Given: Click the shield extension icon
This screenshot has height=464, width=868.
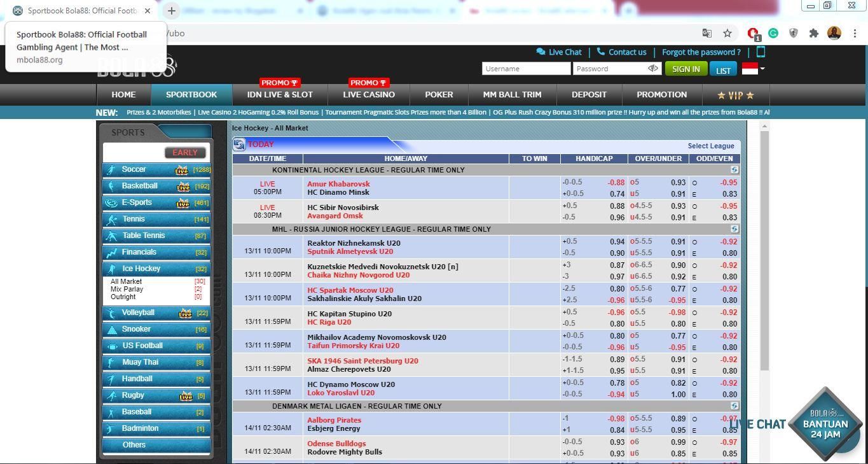Looking at the screenshot, I should coord(794,33).
